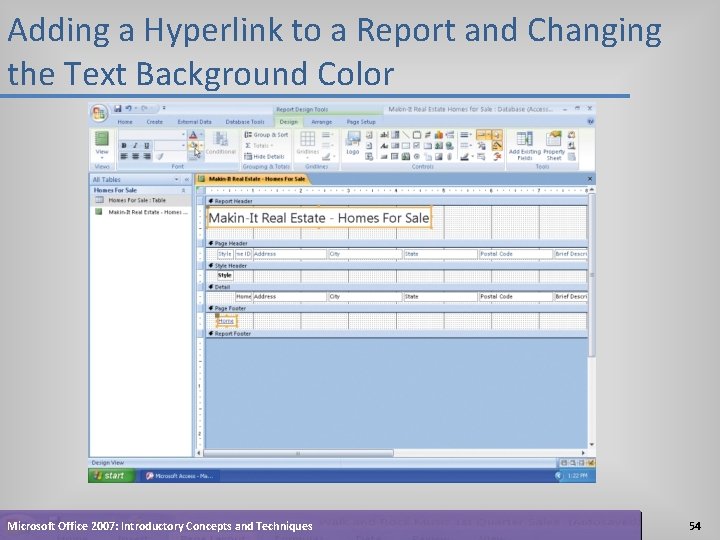The height and width of the screenshot is (540, 720).
Task: Open Access Help question mark icon
Action: 590,122
